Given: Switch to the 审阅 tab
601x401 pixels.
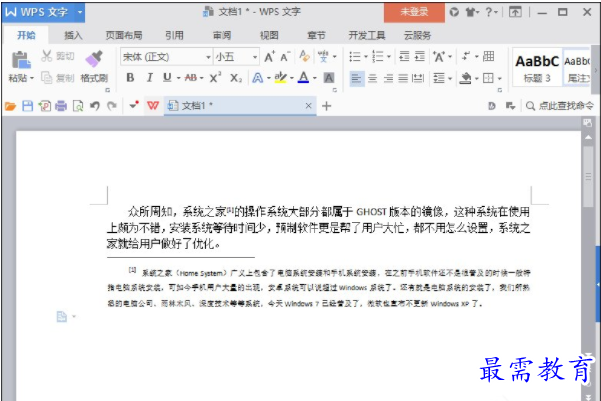Looking at the screenshot, I should pyautogui.click(x=222, y=36).
